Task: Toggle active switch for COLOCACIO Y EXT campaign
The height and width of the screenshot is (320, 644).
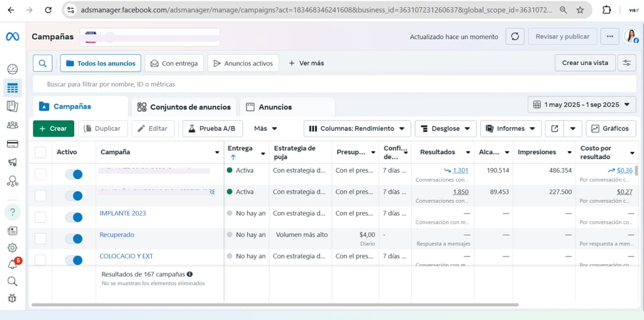Action: 74,260
